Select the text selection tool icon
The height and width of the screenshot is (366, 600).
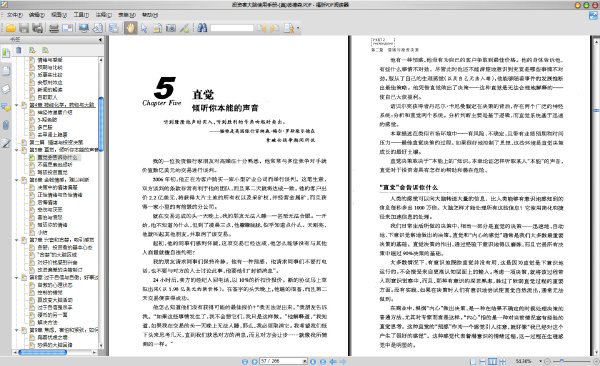coord(157,28)
